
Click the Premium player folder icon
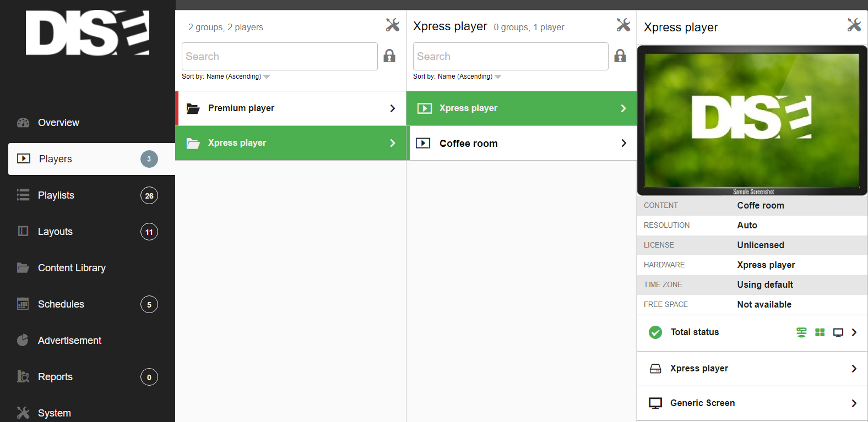coord(193,108)
